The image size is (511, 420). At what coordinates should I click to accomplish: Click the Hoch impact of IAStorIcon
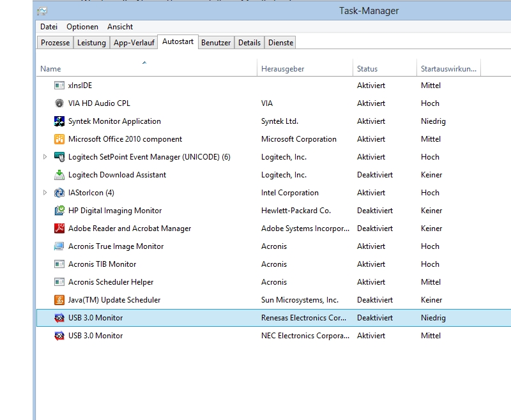[x=430, y=193]
